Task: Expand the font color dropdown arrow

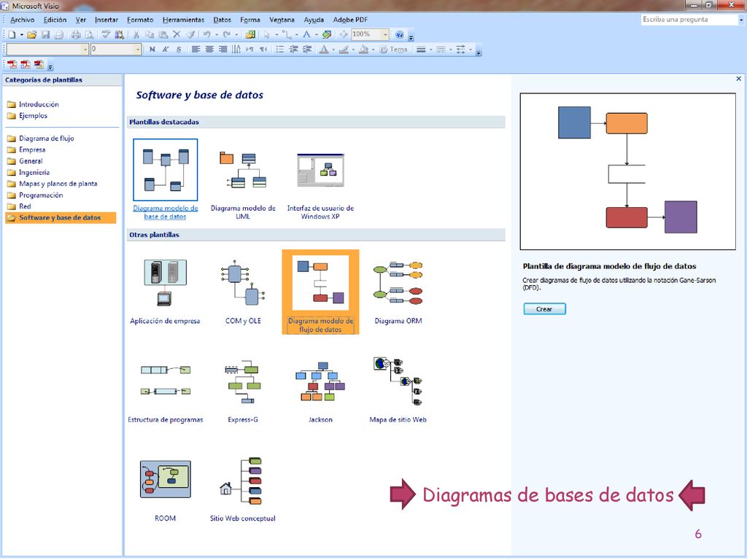Action: click(333, 49)
